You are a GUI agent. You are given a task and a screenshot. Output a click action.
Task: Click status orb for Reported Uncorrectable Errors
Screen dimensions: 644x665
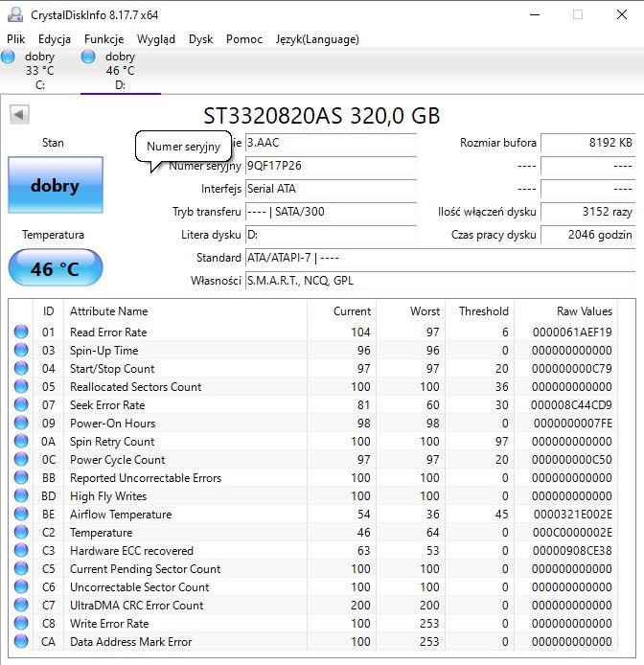[x=21, y=477]
